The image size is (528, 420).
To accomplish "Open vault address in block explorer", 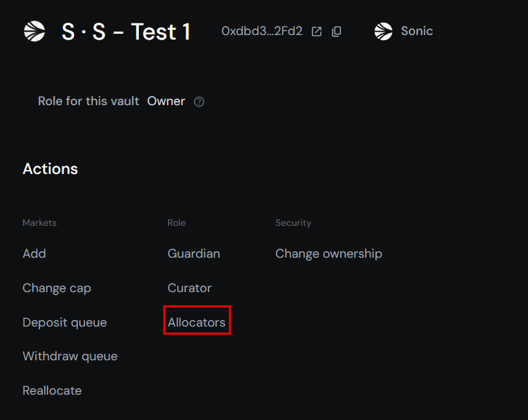I will [317, 31].
